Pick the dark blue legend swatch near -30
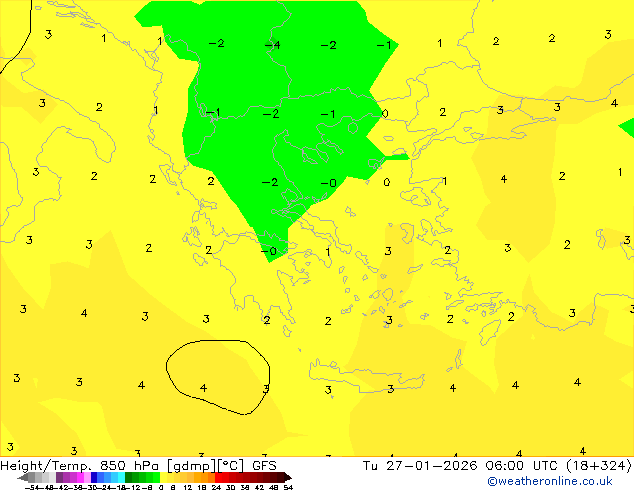The height and width of the screenshot is (490, 634). pyautogui.click(x=94, y=478)
